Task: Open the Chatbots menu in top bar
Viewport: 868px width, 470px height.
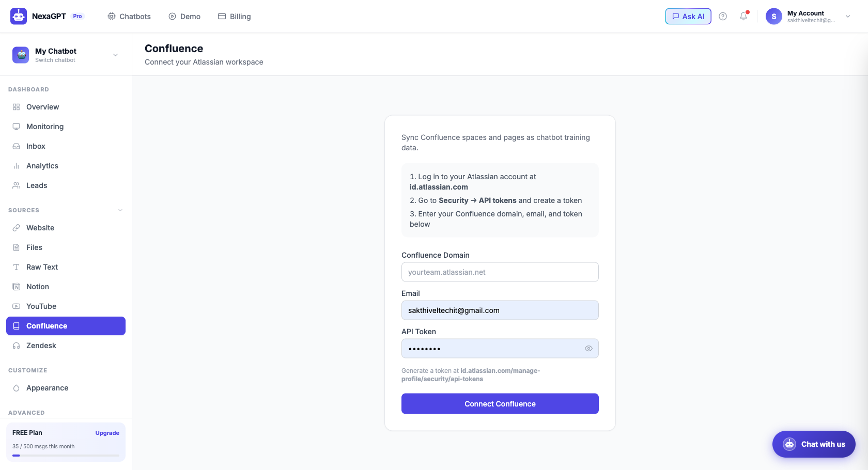Action: pos(129,17)
